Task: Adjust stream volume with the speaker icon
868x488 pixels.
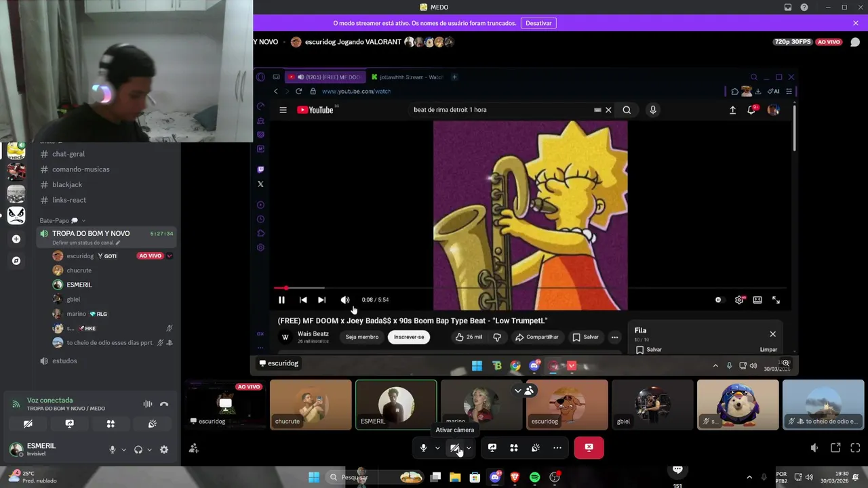Action: pyautogui.click(x=814, y=448)
